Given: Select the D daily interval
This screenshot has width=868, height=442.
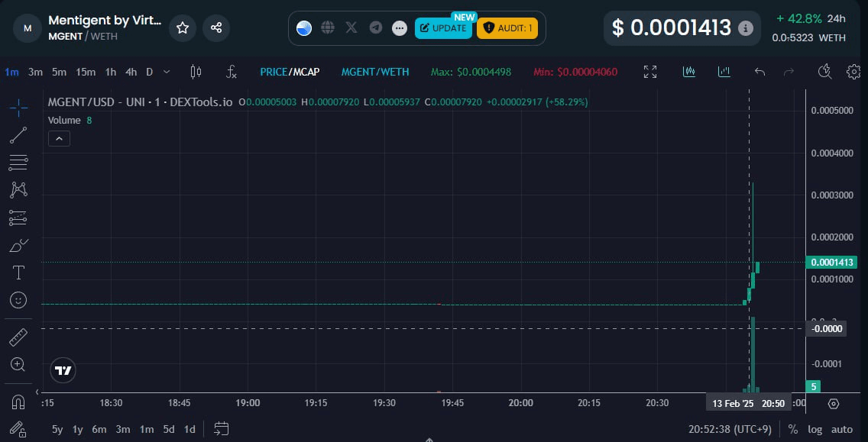Looking at the screenshot, I should coord(150,72).
